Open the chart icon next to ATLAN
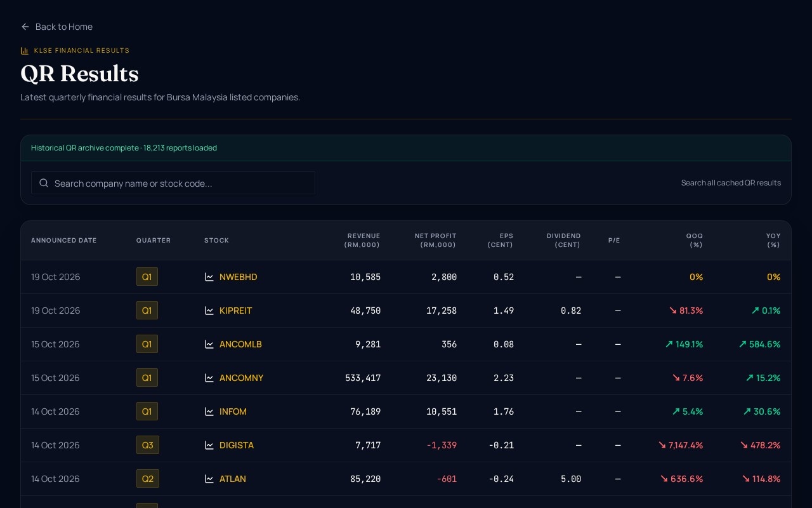Image resolution: width=812 pixels, height=508 pixels. pyautogui.click(x=209, y=479)
